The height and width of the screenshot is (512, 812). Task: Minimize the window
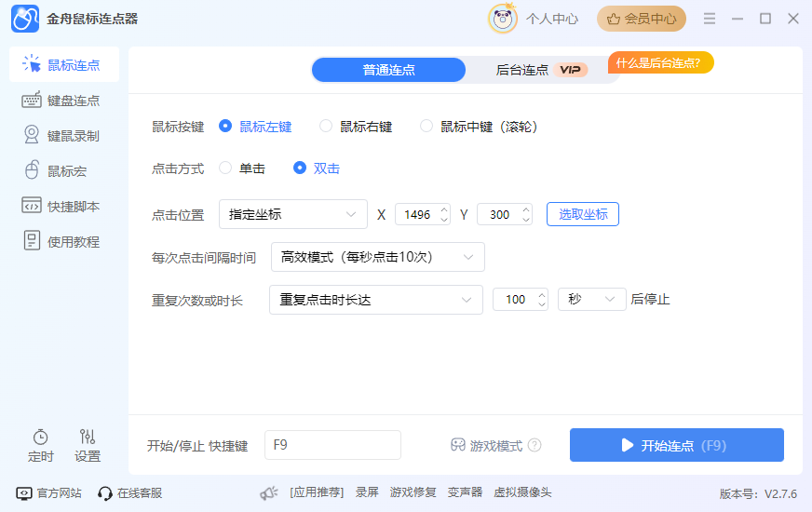(738, 19)
